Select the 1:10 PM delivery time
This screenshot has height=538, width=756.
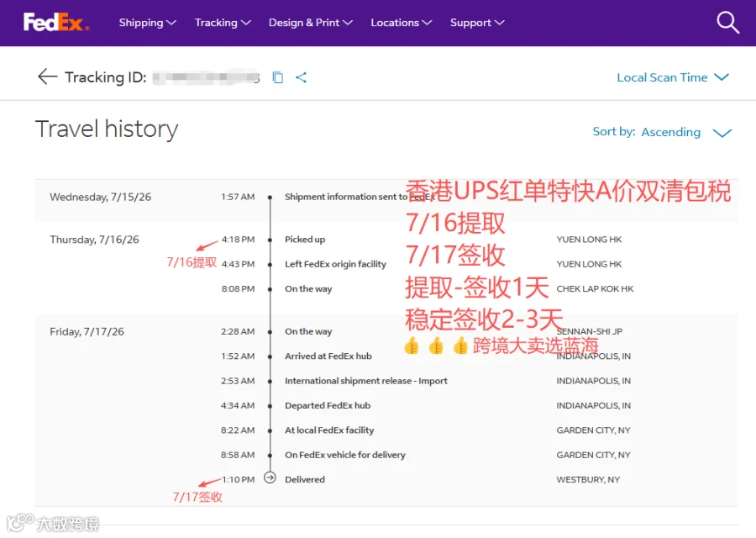click(239, 479)
